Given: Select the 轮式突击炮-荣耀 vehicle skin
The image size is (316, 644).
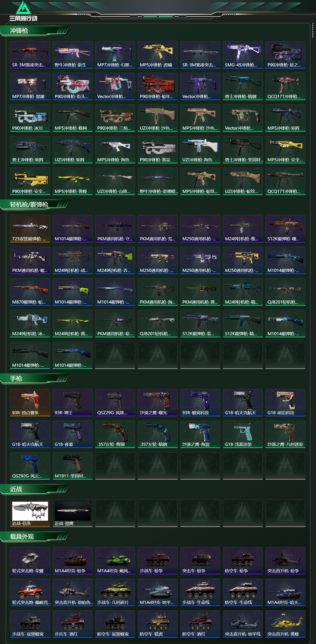Looking at the screenshot, I should coord(30,561).
